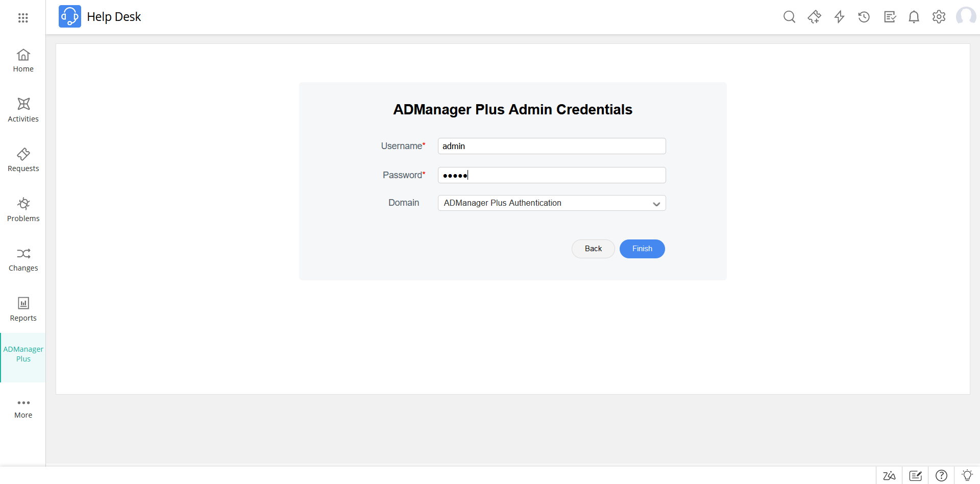The height and width of the screenshot is (484, 980).
Task: Click the search magnifier icon
Action: pos(789,17)
